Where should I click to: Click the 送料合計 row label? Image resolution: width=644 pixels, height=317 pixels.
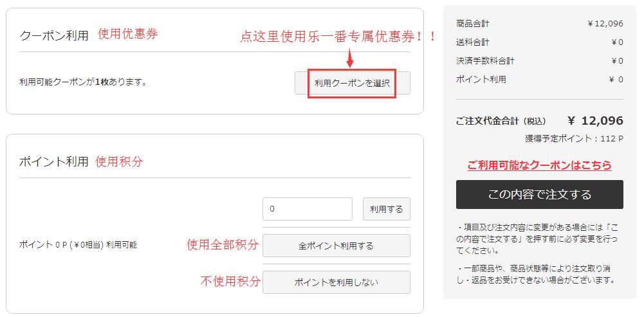(x=472, y=42)
